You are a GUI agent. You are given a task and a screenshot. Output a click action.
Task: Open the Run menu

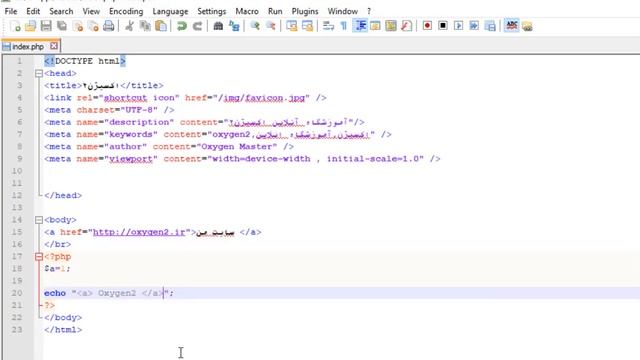[x=275, y=11]
